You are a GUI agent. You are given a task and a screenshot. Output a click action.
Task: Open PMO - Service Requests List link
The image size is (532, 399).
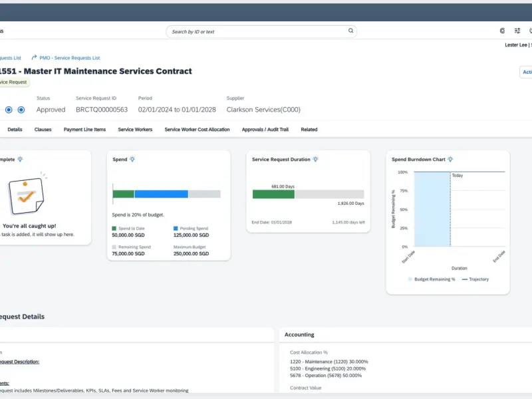pos(70,58)
